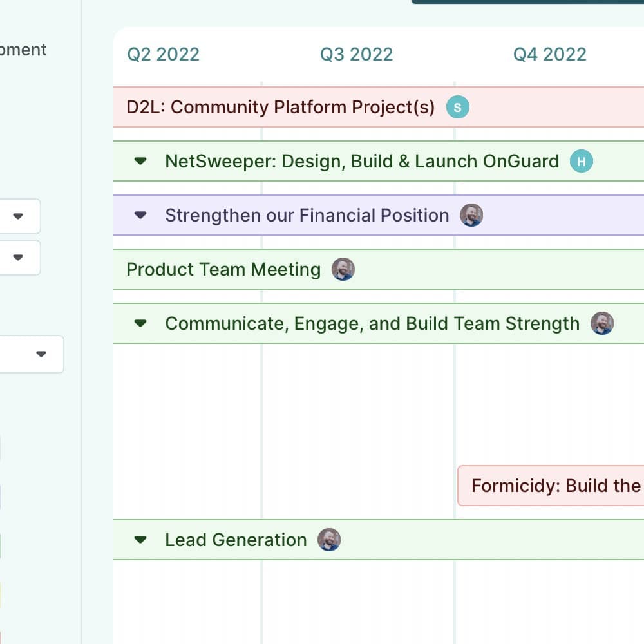Click owner photo on Lead Generation

[329, 540]
